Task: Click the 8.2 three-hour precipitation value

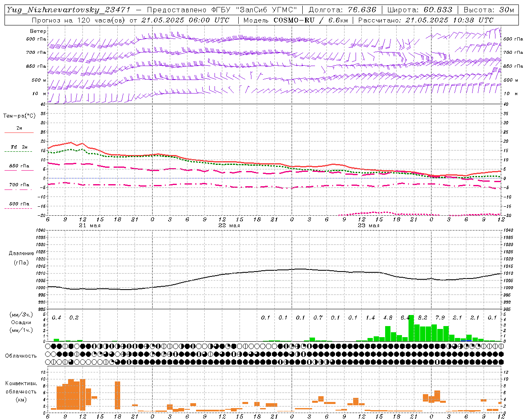Action: [x=422, y=317]
